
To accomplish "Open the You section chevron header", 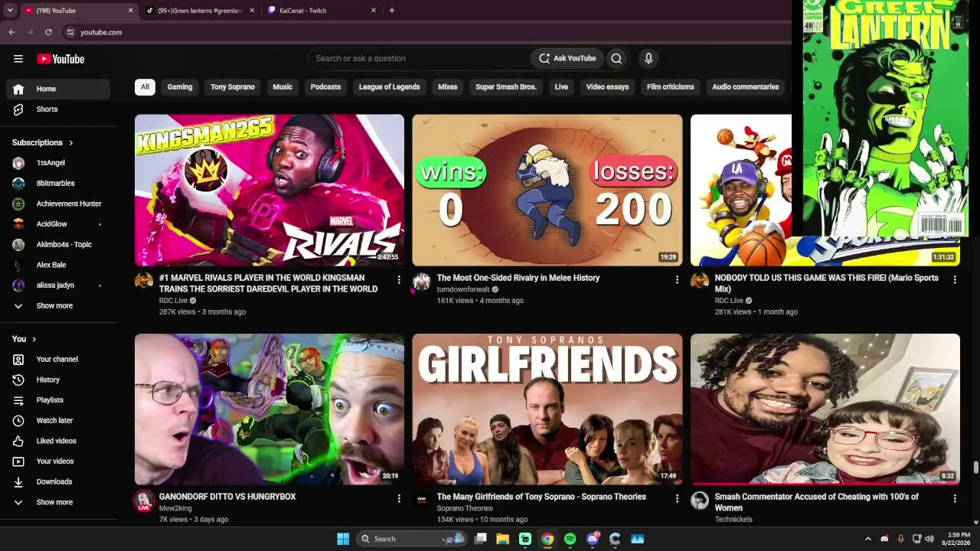I will [24, 339].
